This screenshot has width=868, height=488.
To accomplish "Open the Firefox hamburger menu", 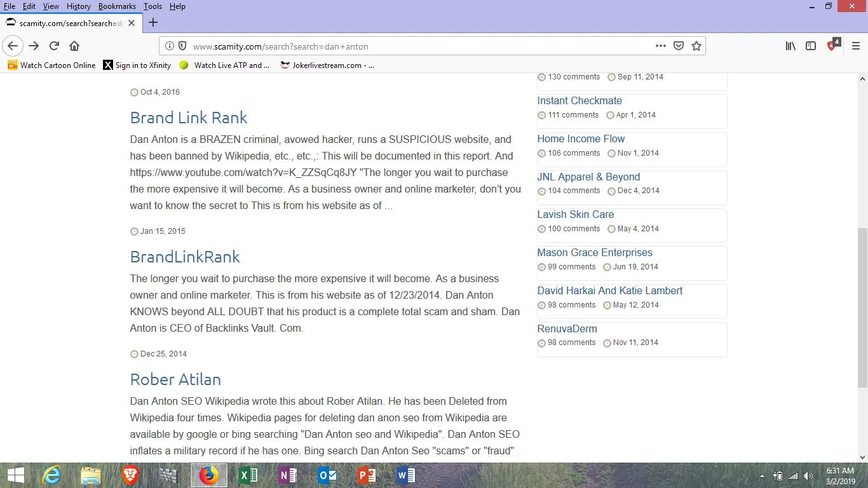I will [855, 46].
